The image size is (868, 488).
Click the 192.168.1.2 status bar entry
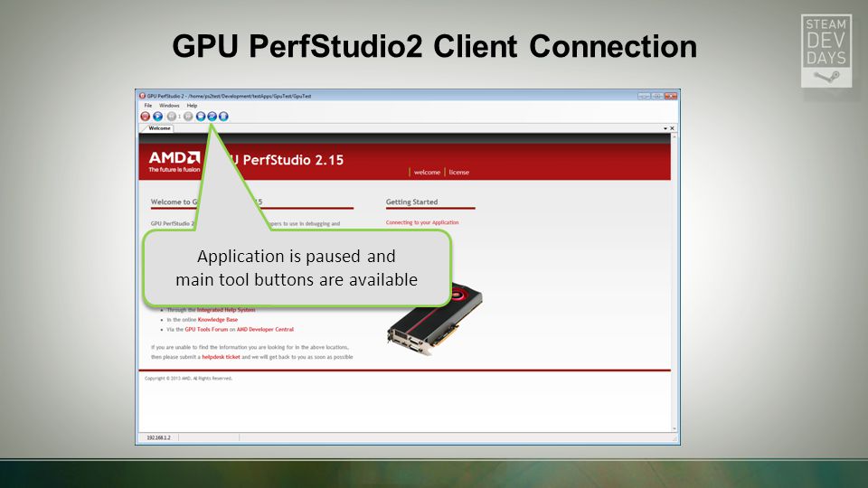[158, 437]
